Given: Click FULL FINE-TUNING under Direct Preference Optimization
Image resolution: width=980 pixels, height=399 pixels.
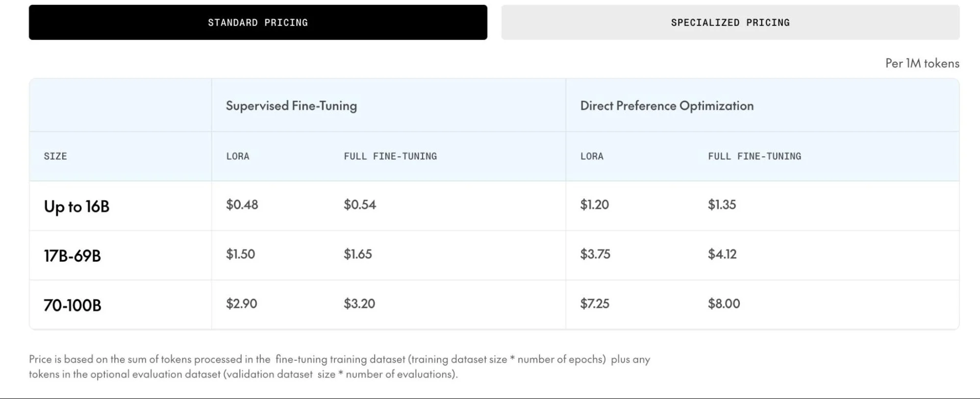Looking at the screenshot, I should click(754, 156).
